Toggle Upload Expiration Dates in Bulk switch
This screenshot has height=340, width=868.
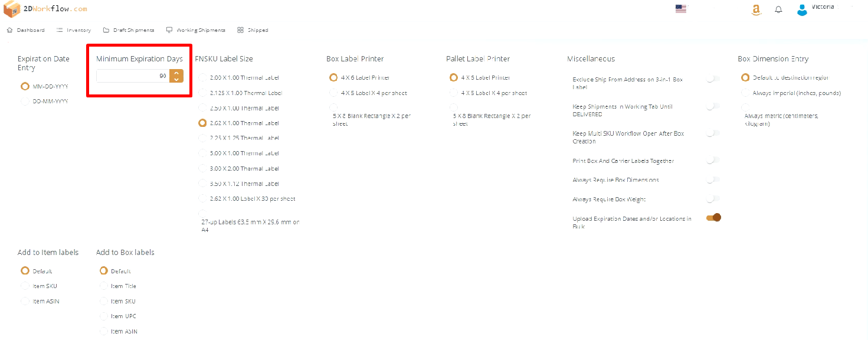pos(713,218)
